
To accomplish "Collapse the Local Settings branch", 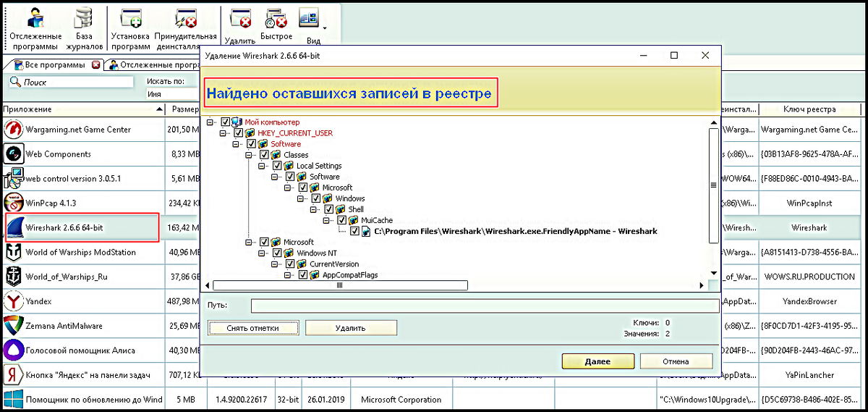I will coord(263,166).
